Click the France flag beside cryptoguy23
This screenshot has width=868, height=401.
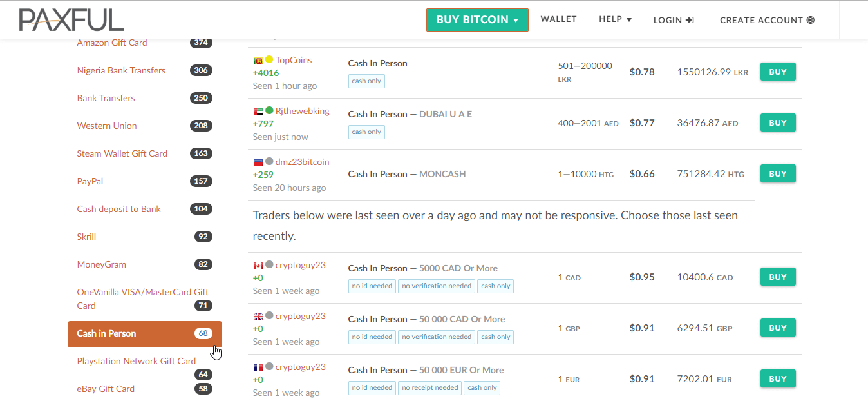tap(258, 367)
